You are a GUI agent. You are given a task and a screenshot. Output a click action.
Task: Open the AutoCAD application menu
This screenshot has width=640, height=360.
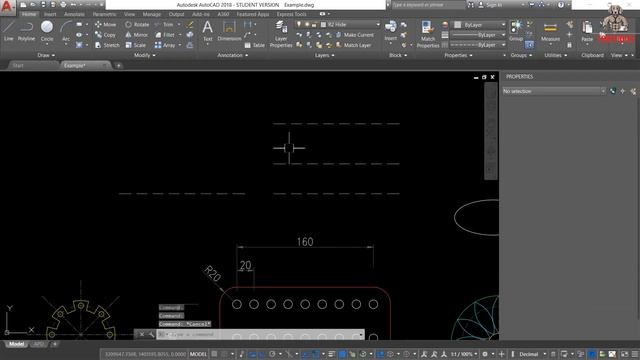pos(7,7)
